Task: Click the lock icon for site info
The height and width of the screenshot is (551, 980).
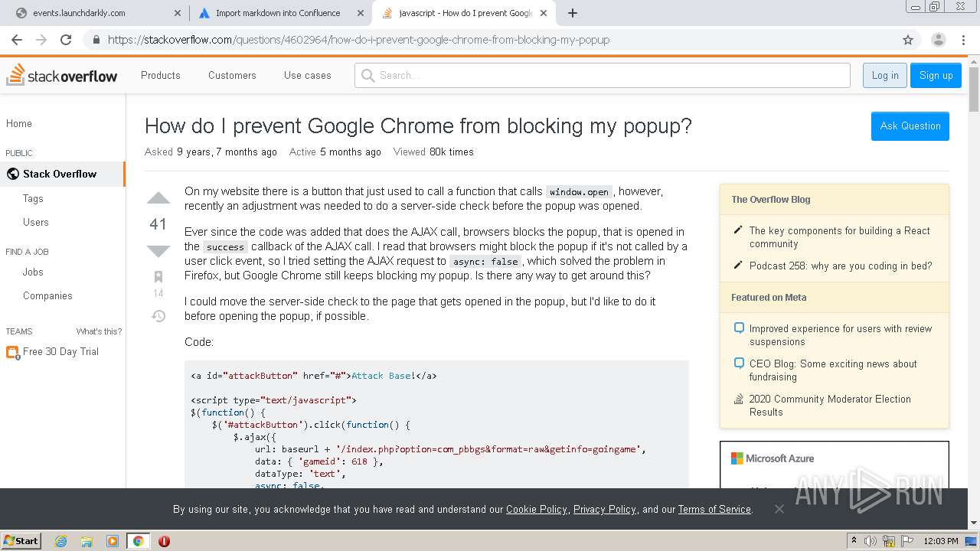Action: coord(96,40)
